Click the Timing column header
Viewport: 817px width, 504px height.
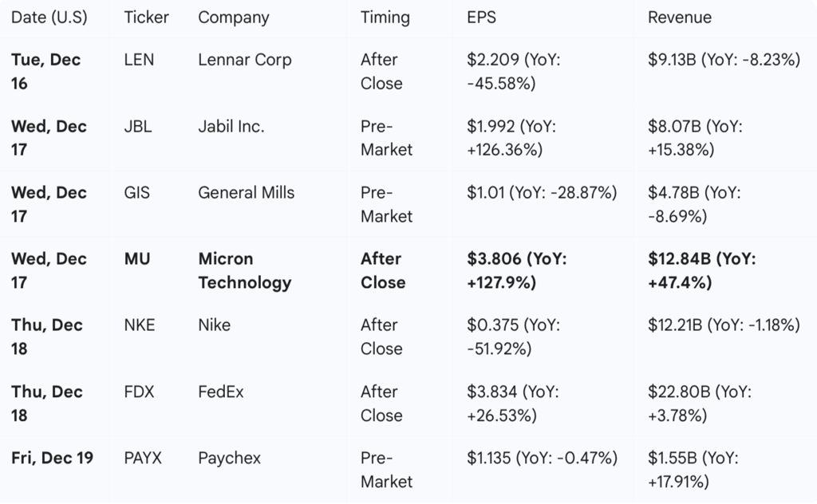(385, 18)
